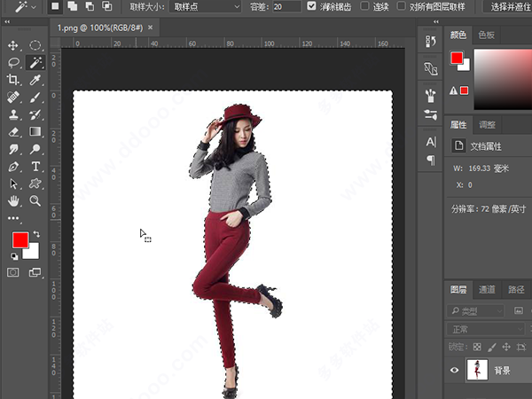Select the Crop tool

[13, 80]
